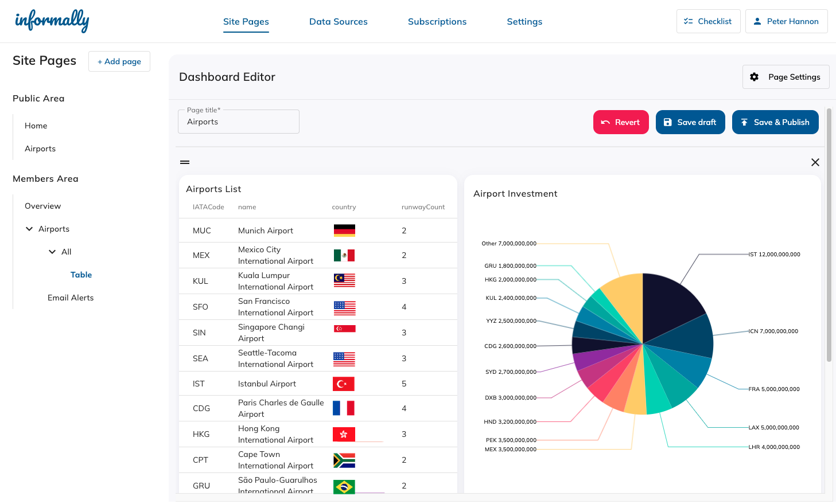Select Overview in Members Area
Viewport: 836px width, 504px height.
point(42,206)
